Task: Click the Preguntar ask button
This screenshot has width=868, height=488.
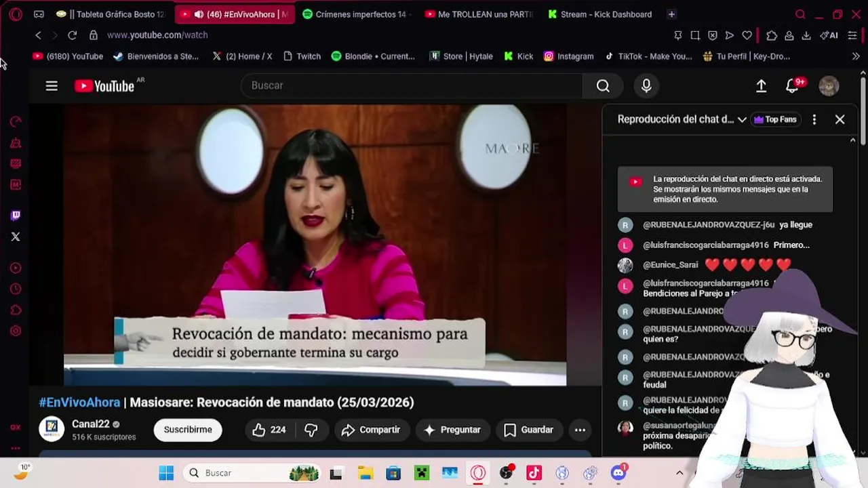Action: [x=452, y=430]
